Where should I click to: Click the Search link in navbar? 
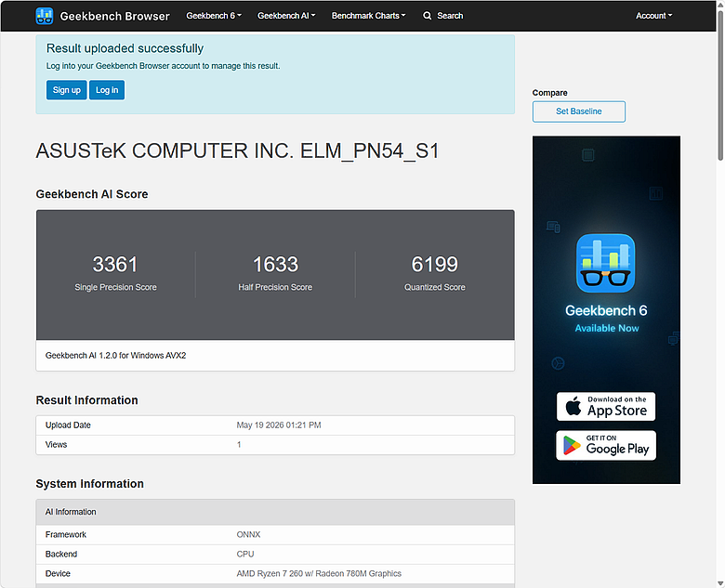[450, 16]
